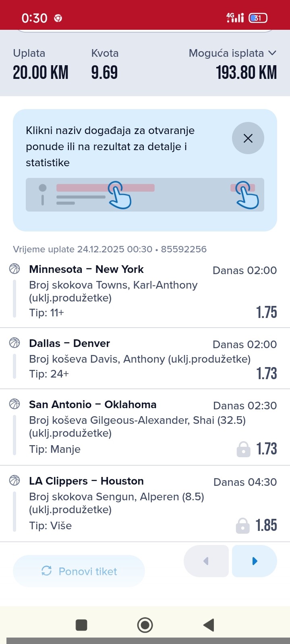Screen dimensions: 290x644
Task: Open the San Antonio – Oklahoma event
Action: coord(93,405)
